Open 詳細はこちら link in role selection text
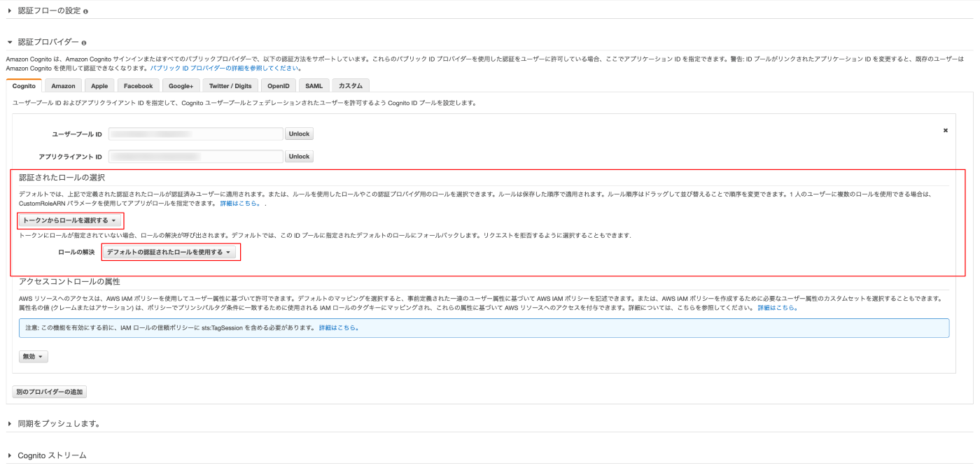Image resolution: width=980 pixels, height=468 pixels. coord(240,203)
